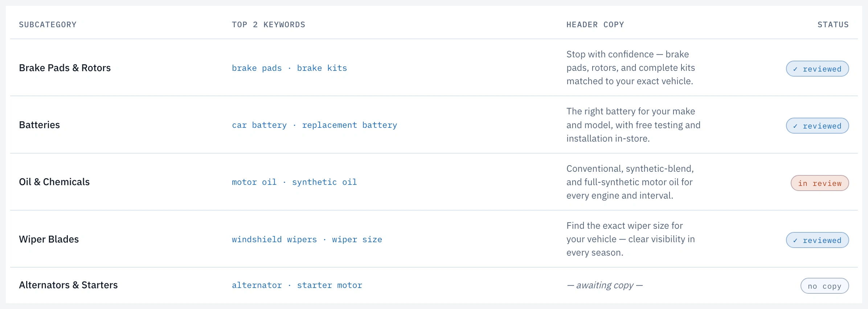Click the 'no copy' status badge
Image resolution: width=868 pixels, height=309 pixels.
(x=824, y=286)
